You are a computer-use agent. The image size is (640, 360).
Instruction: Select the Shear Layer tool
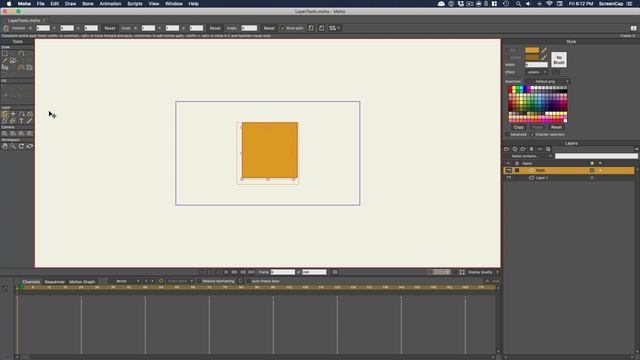(x=5, y=121)
